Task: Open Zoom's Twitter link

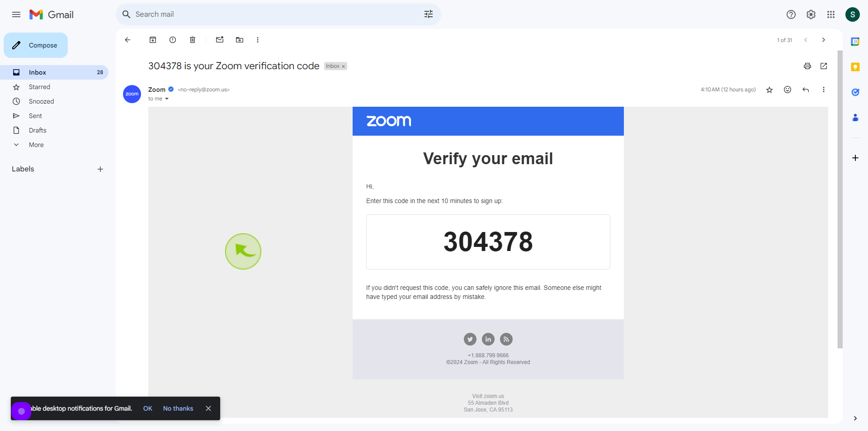Action: (470, 339)
